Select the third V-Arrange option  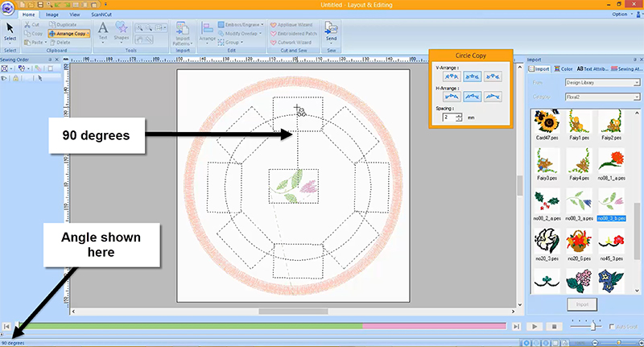[494, 75]
